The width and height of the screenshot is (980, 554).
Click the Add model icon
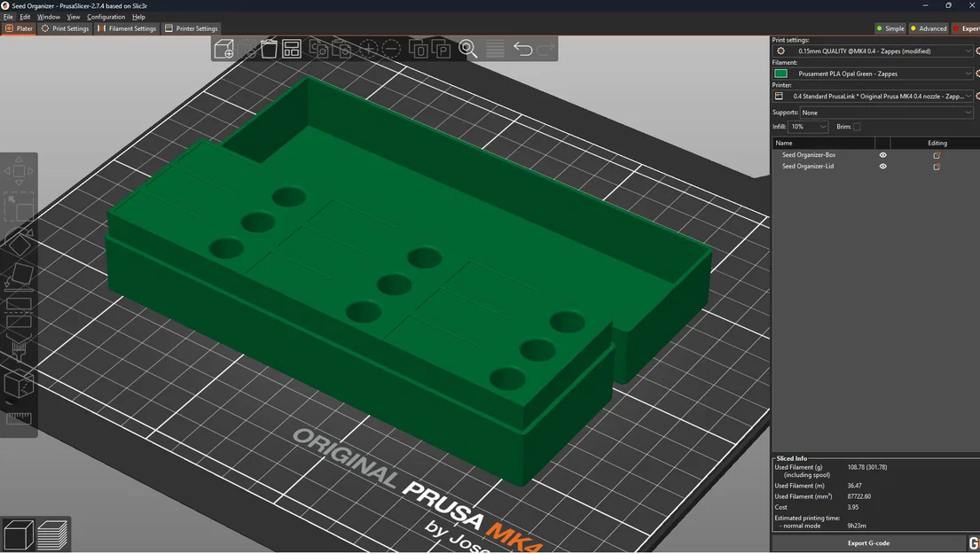(x=224, y=49)
